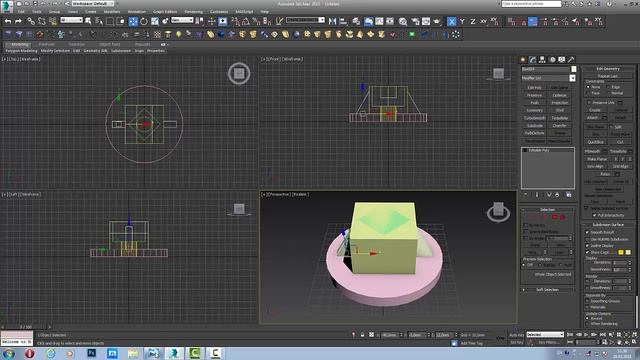The width and height of the screenshot is (640, 360).
Task: Select the Face constraint radio button
Action: pos(588,93)
